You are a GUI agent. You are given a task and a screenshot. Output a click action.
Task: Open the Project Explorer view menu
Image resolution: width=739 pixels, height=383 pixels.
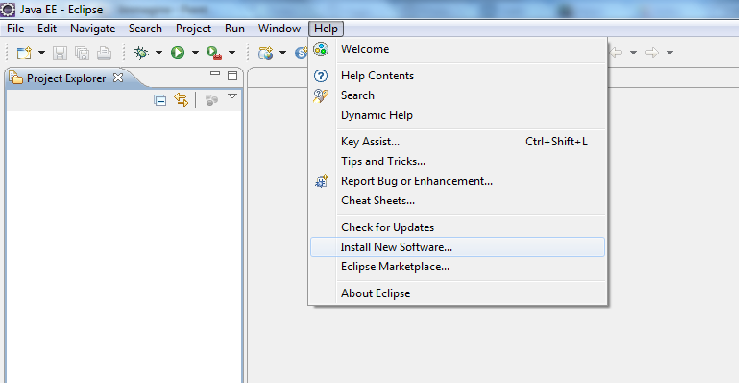coord(232,97)
